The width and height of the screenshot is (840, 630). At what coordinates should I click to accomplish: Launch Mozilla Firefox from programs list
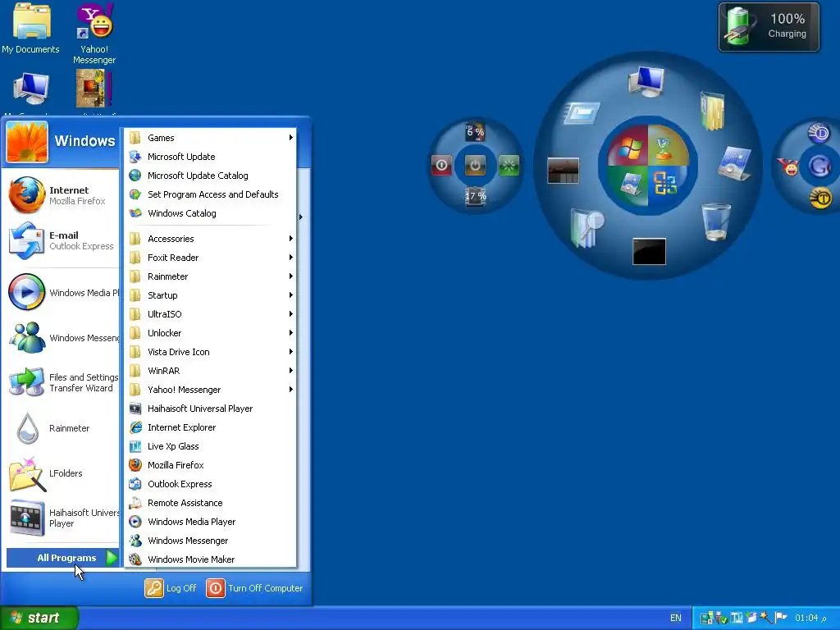[x=211, y=465]
